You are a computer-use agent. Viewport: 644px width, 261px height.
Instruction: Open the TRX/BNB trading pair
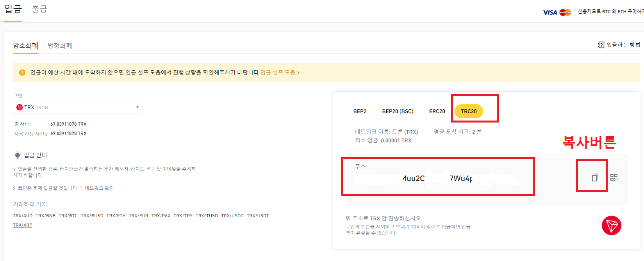(45, 216)
